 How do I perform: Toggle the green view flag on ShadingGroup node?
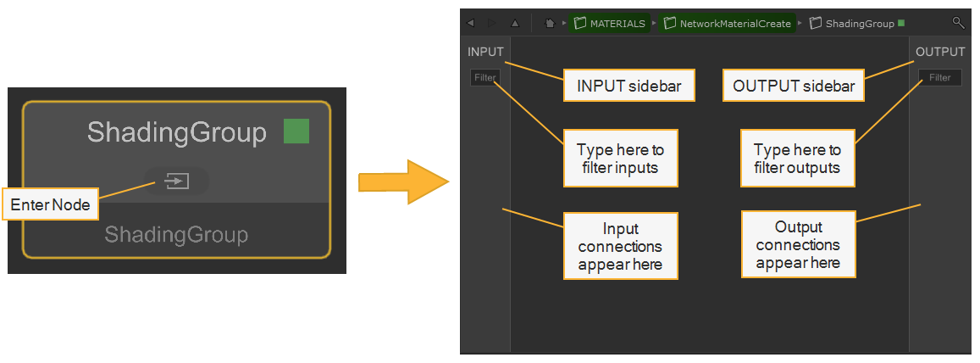point(296,131)
